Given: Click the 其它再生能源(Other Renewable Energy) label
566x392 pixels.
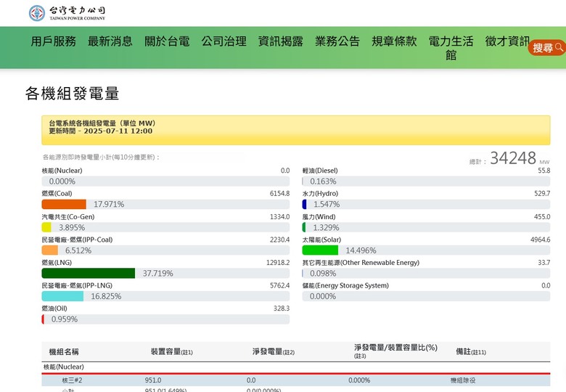Looking at the screenshot, I should 361,262.
